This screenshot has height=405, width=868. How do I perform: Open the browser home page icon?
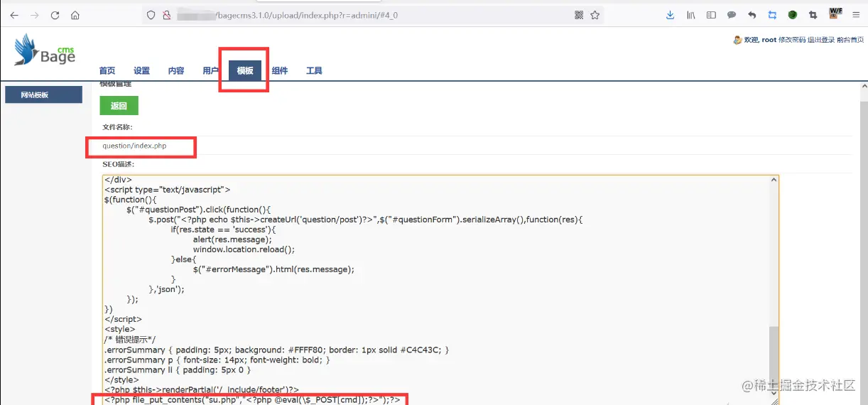[x=75, y=15]
